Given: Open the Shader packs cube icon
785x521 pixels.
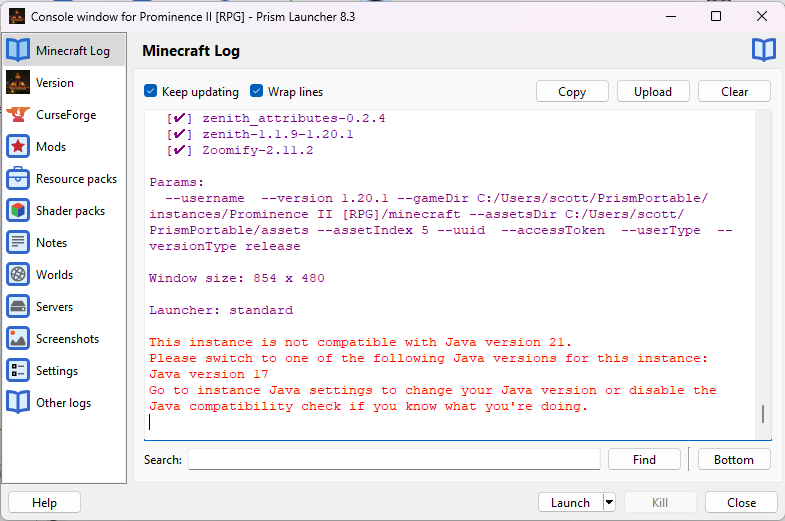Looking at the screenshot, I should tap(18, 211).
